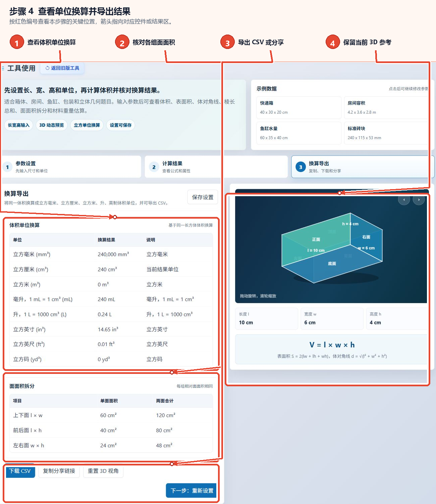The height and width of the screenshot is (504, 436).
Task: Click the 高度 h 4 cm card
Action: pyautogui.click(x=397, y=319)
